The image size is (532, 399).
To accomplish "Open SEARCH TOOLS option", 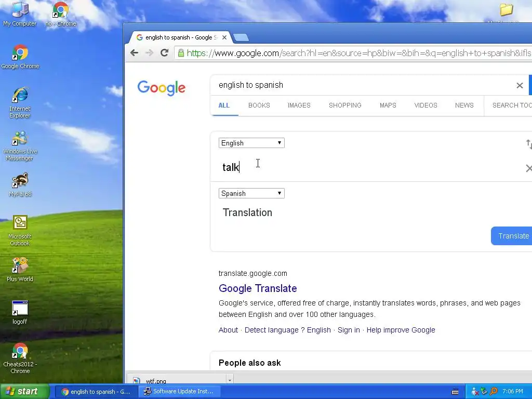I will 512,105.
